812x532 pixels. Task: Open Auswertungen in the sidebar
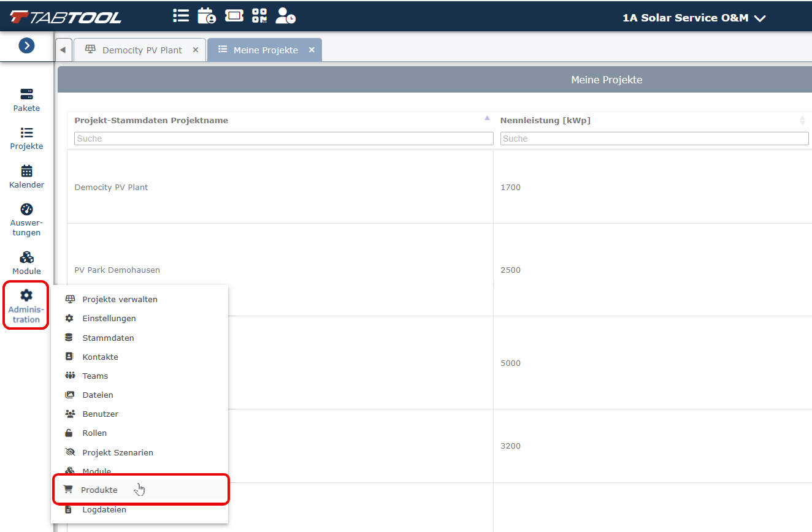coord(26,220)
